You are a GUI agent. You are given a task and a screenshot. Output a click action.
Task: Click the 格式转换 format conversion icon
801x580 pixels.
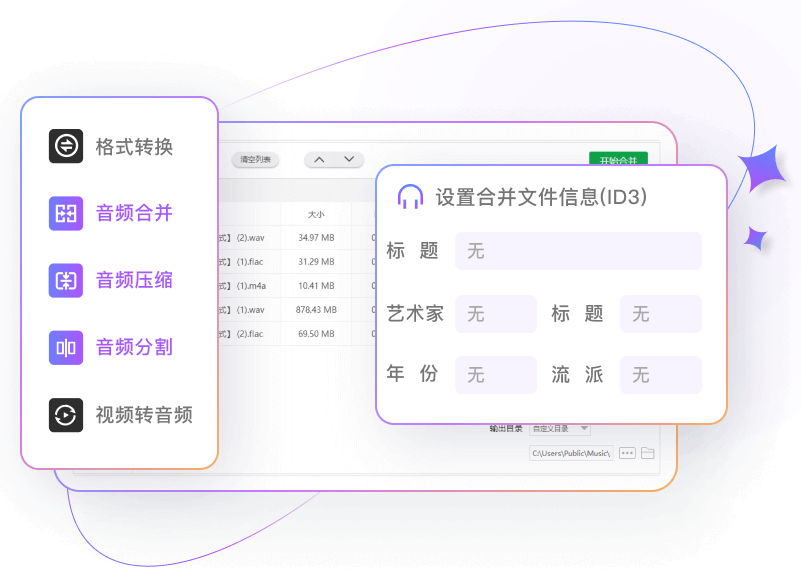coord(66,146)
